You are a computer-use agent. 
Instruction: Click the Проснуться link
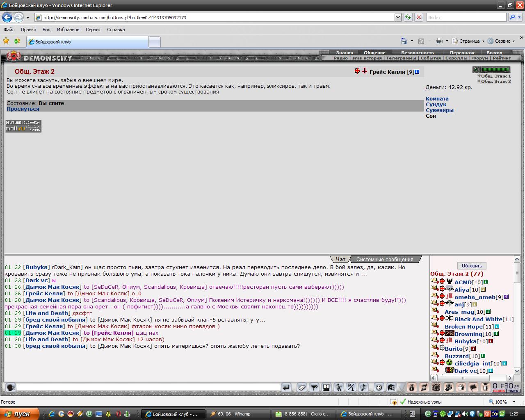23,109
